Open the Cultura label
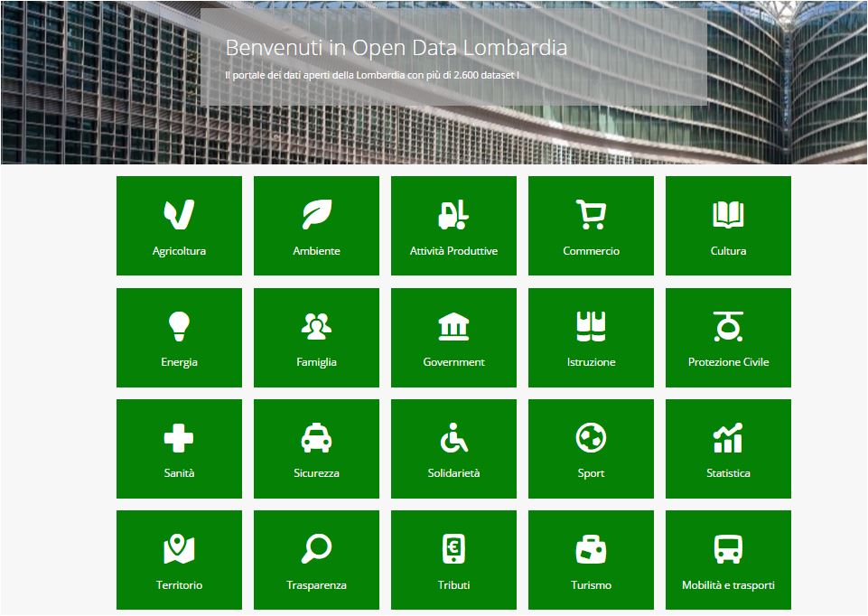This screenshot has width=868, height=616. click(728, 251)
